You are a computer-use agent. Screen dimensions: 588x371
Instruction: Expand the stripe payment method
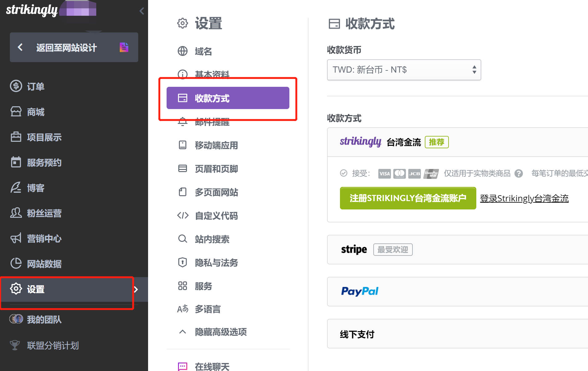point(458,250)
